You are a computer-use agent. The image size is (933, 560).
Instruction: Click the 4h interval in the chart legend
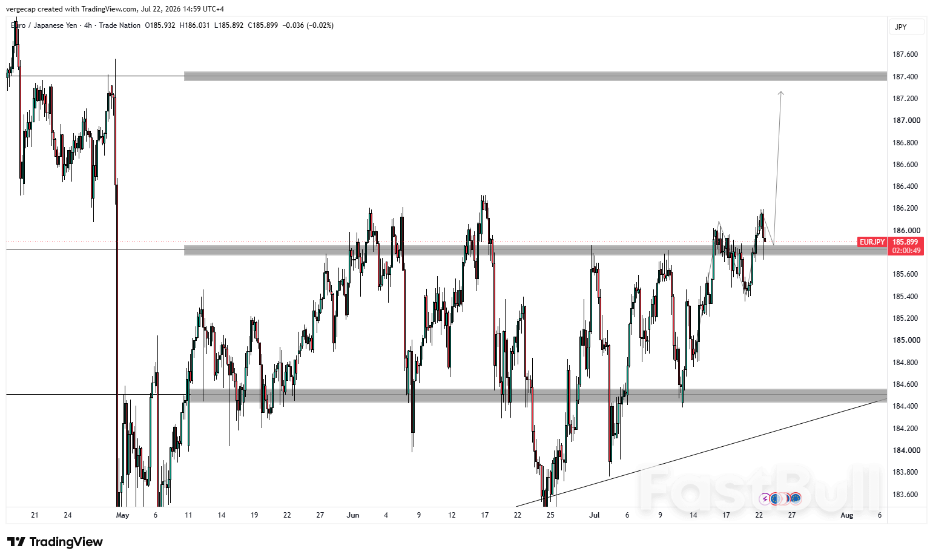(x=88, y=25)
